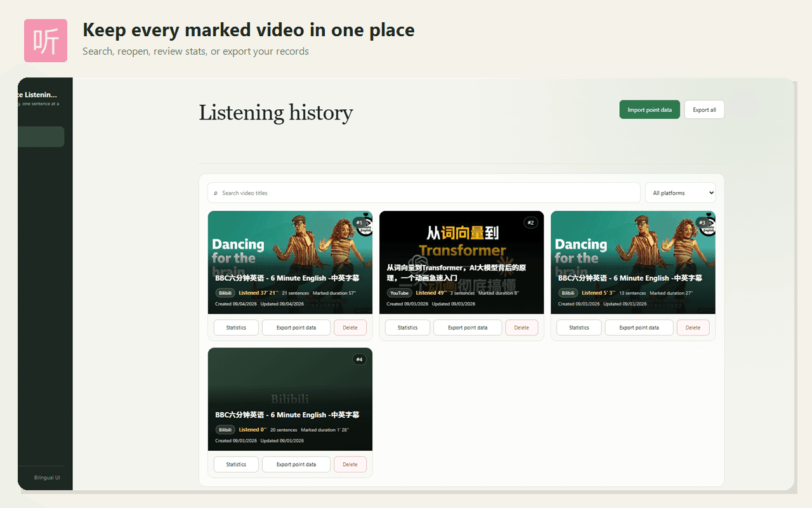
Task: Delete the card #1 record
Action: [x=350, y=328]
